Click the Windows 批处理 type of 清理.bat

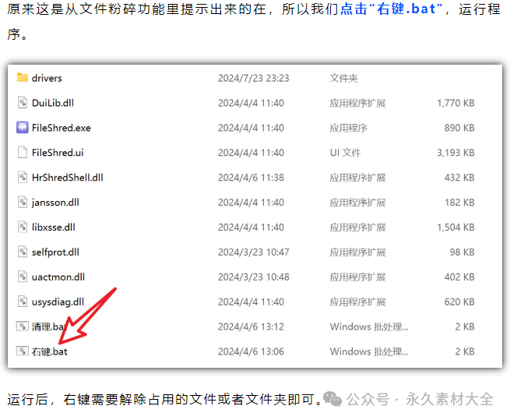[x=369, y=326]
